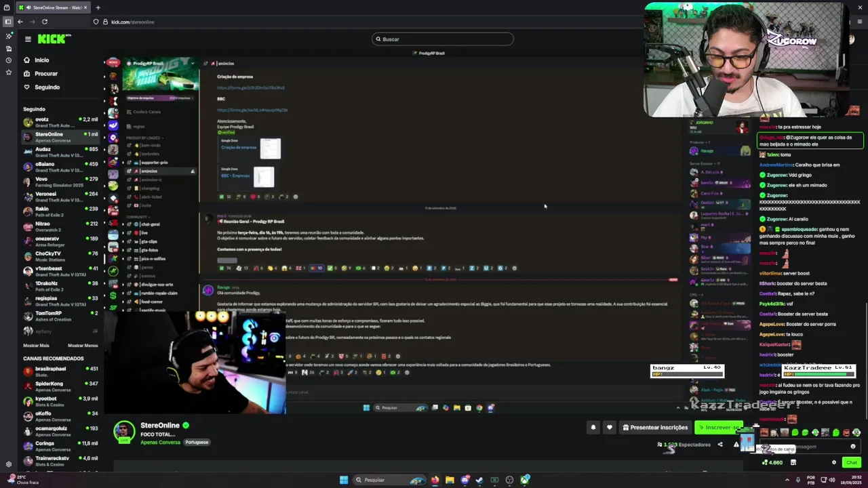Image resolution: width=868 pixels, height=488 pixels.
Task: Click BBC Empresas Google Docs thumbnail
Action: (x=264, y=177)
